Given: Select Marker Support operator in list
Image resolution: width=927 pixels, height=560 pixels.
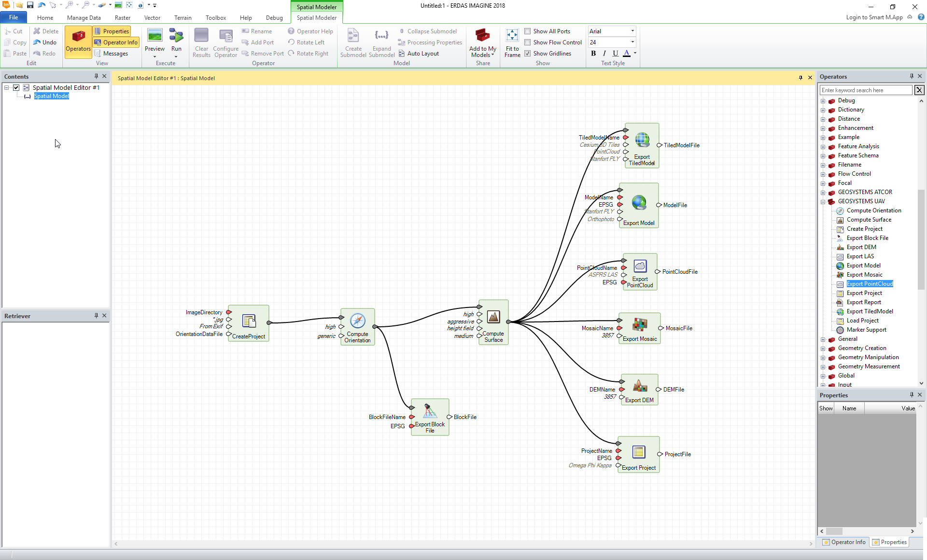Looking at the screenshot, I should pyautogui.click(x=866, y=330).
